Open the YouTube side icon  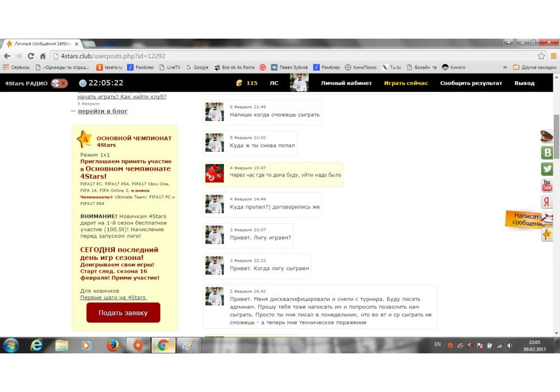(547, 185)
